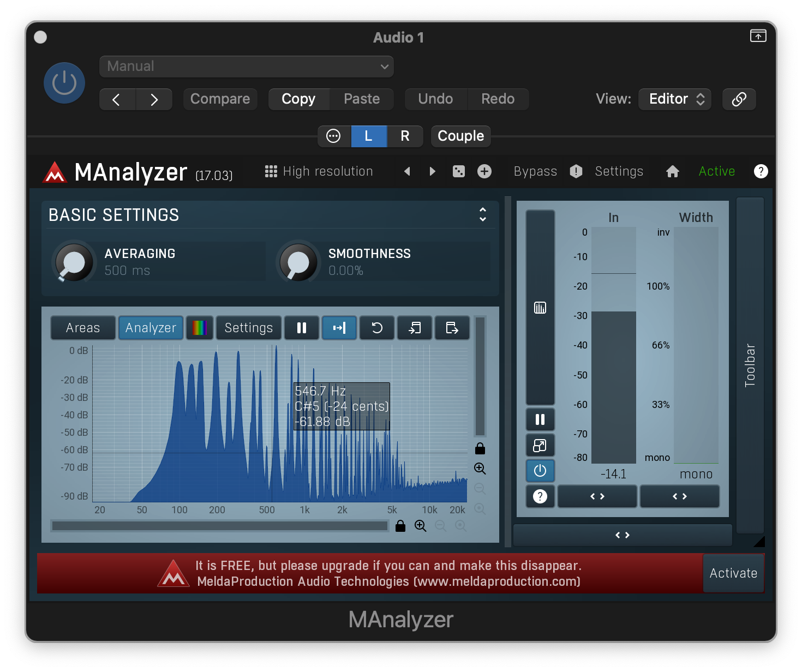This screenshot has height=672, width=802.
Task: Click the random preset dice icon
Action: [459, 171]
